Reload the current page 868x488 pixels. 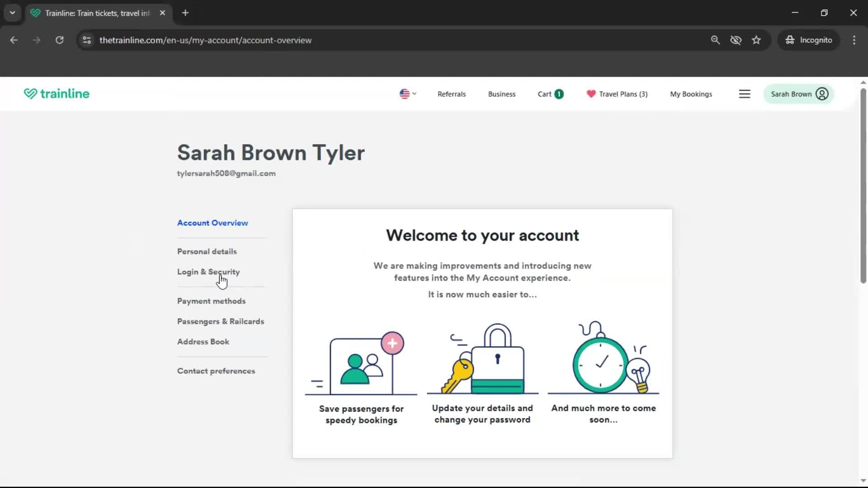tap(59, 40)
